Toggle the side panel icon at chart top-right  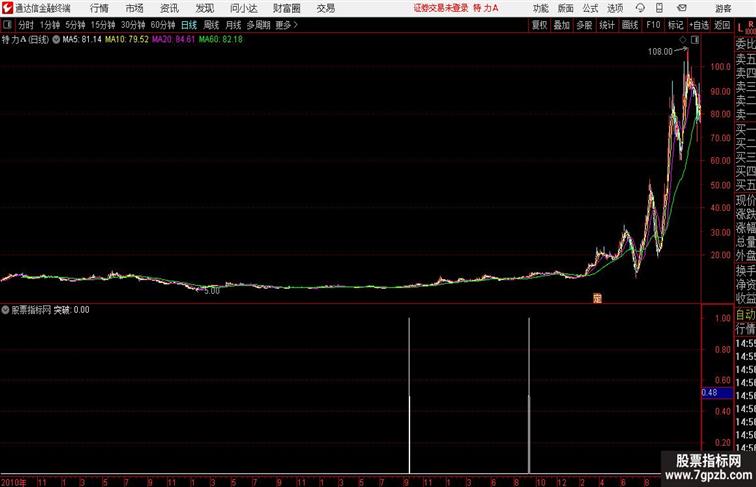(695, 40)
